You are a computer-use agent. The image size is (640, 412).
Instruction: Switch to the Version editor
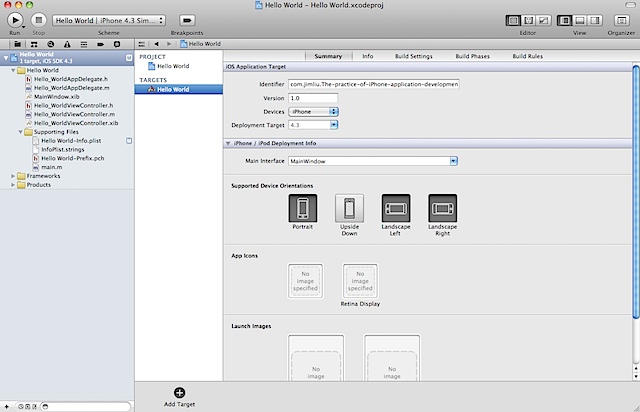point(545,19)
